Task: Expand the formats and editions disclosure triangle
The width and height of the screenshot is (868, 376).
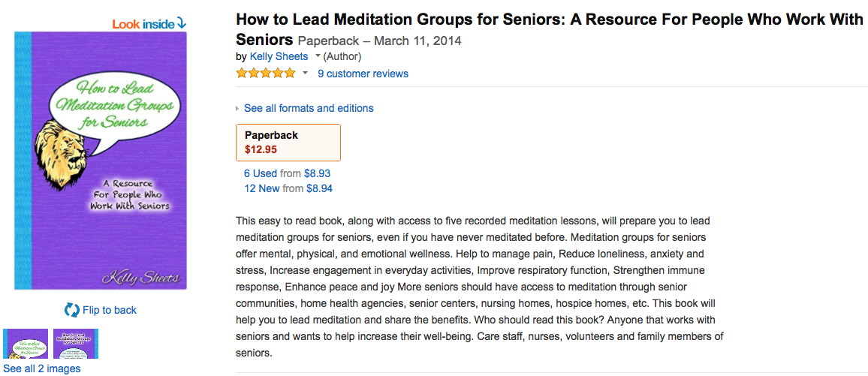Action: click(238, 109)
